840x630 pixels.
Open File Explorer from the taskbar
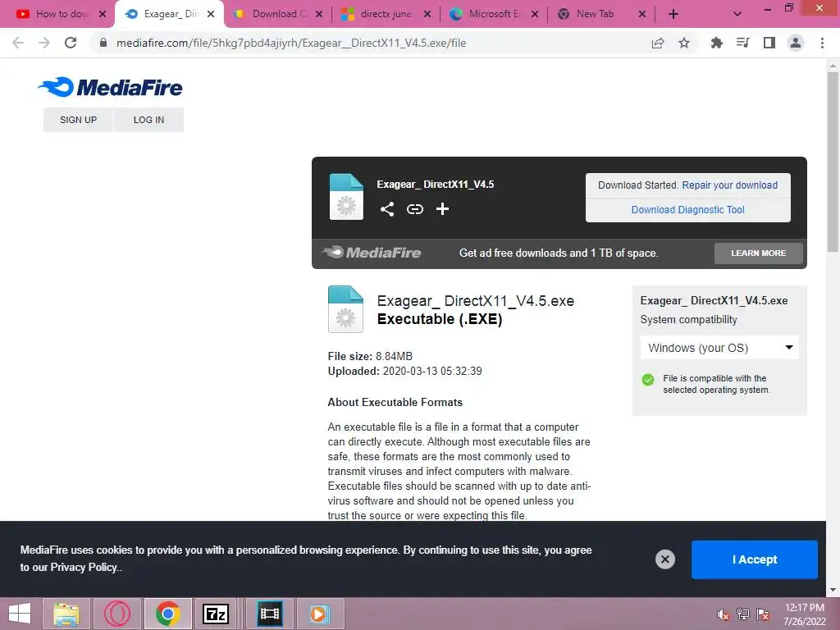click(x=66, y=614)
